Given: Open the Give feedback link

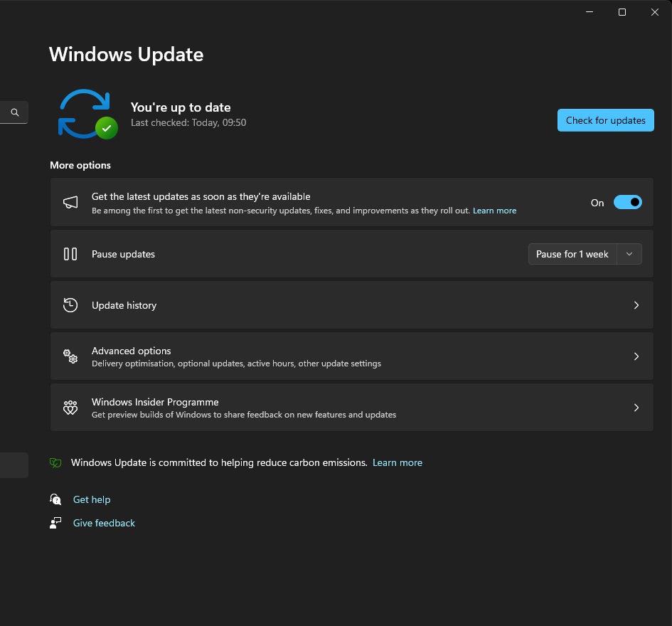Looking at the screenshot, I should [x=104, y=523].
